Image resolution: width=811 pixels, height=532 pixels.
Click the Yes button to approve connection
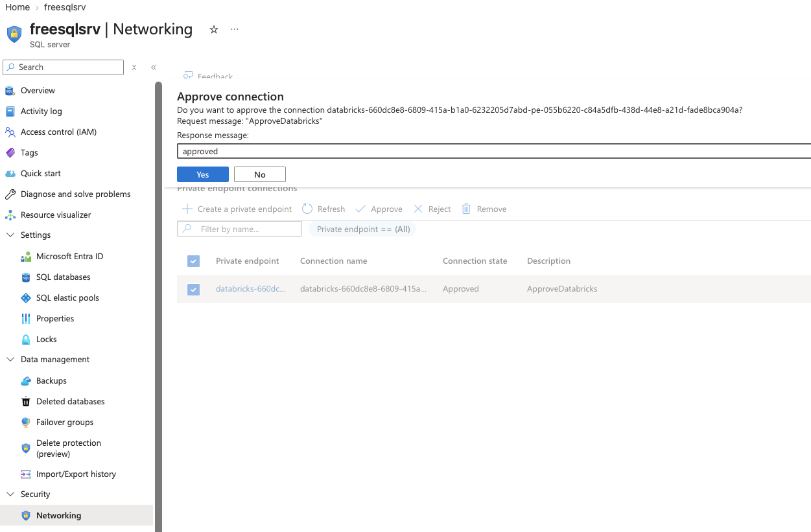point(203,174)
